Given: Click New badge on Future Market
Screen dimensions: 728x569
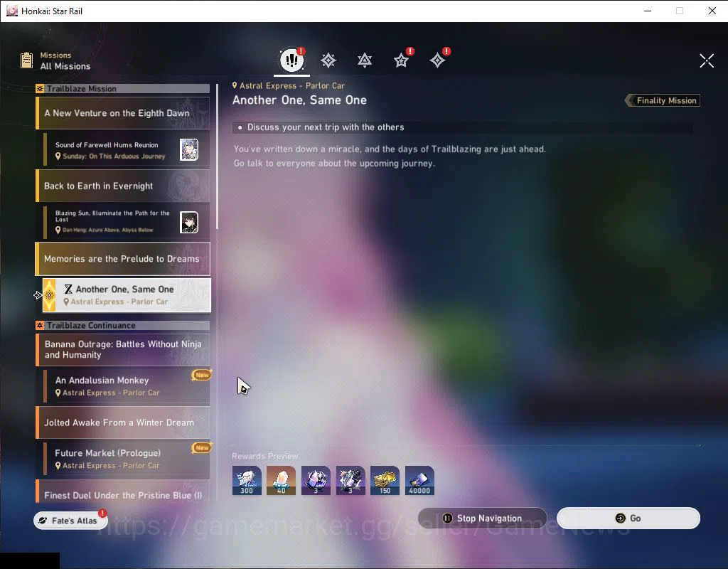Looking at the screenshot, I should pyautogui.click(x=201, y=448).
